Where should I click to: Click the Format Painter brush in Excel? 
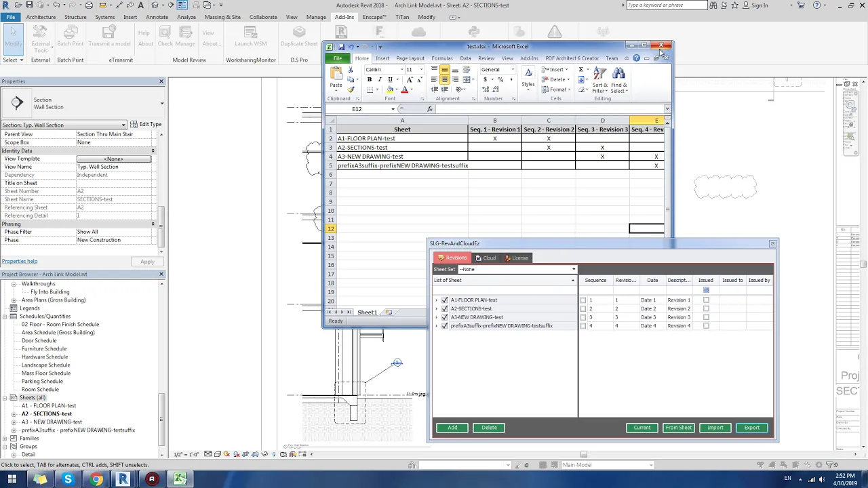tap(351, 89)
